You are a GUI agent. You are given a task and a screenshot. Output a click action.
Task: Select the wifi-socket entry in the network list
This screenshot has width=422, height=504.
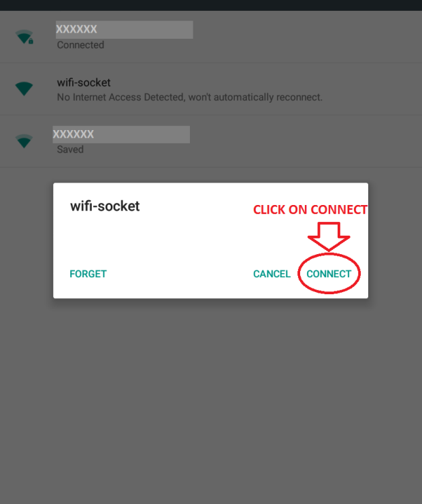tap(211, 89)
